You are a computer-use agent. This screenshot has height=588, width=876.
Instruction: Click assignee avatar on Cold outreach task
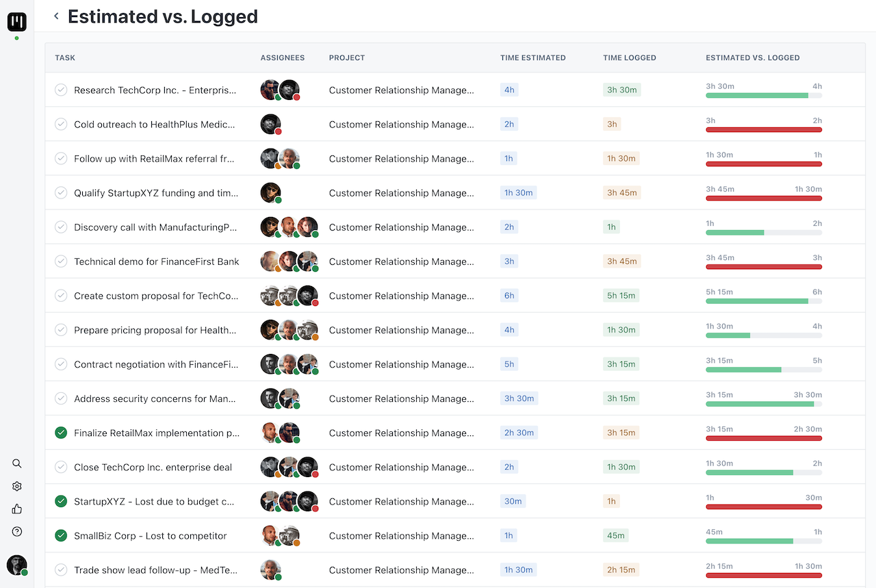point(270,124)
